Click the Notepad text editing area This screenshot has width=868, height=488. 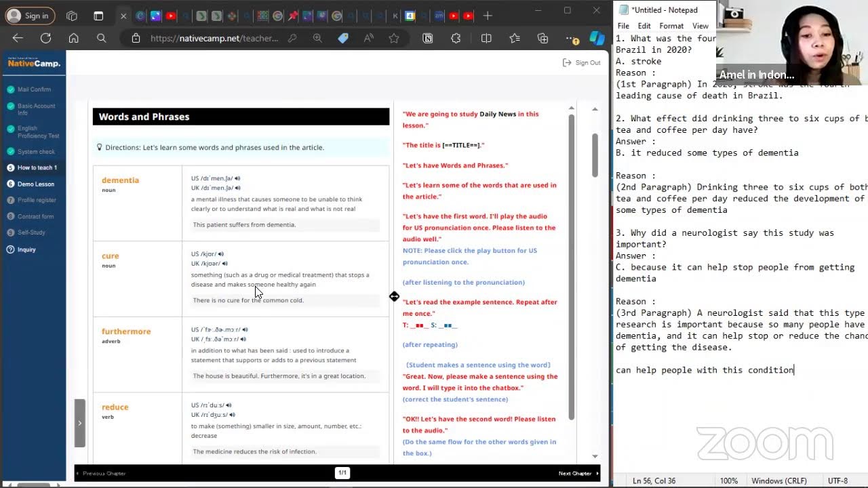click(x=740, y=251)
